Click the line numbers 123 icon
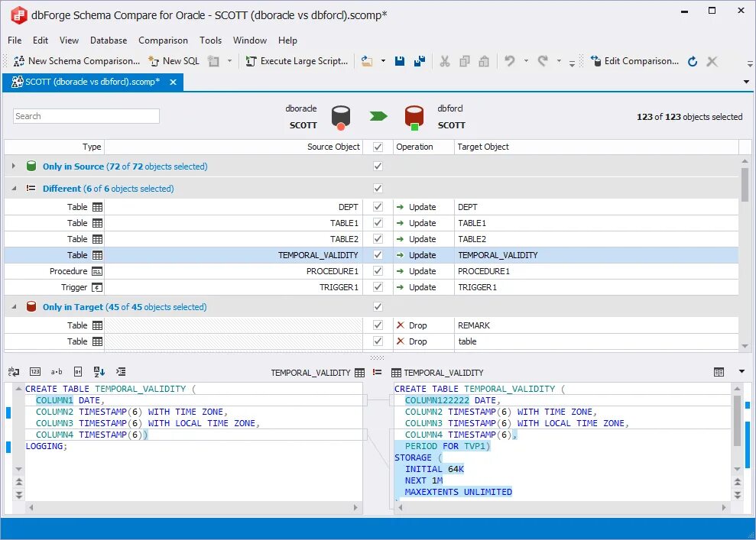 35,371
